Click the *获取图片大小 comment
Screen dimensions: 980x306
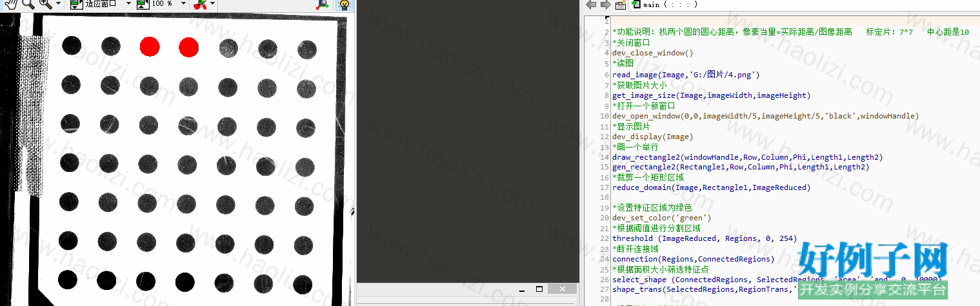639,85
